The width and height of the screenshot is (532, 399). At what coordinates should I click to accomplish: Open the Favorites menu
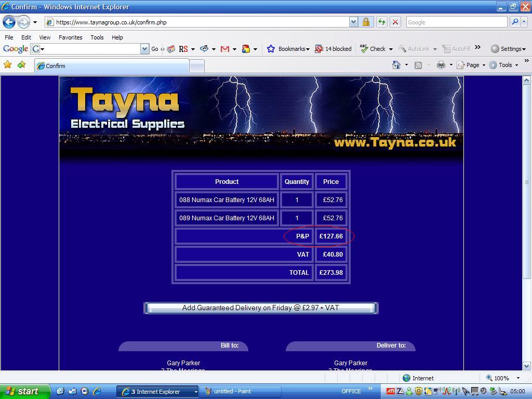click(x=70, y=37)
